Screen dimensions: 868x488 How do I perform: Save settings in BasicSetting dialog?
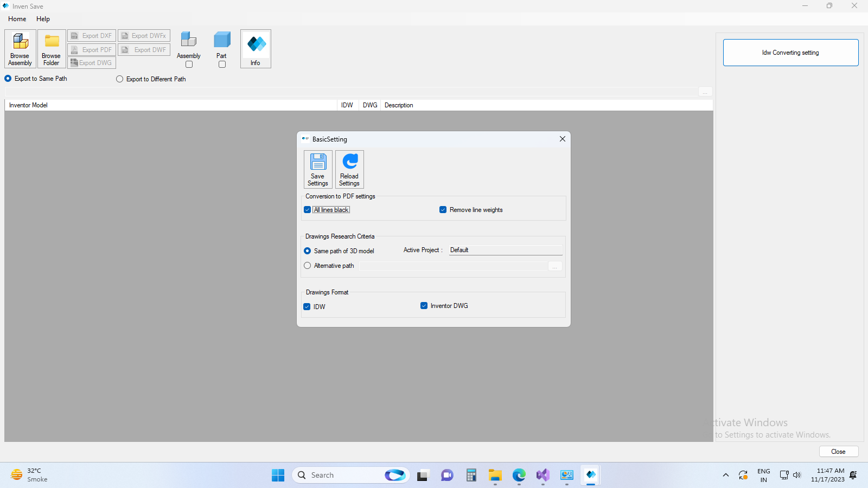[318, 169]
